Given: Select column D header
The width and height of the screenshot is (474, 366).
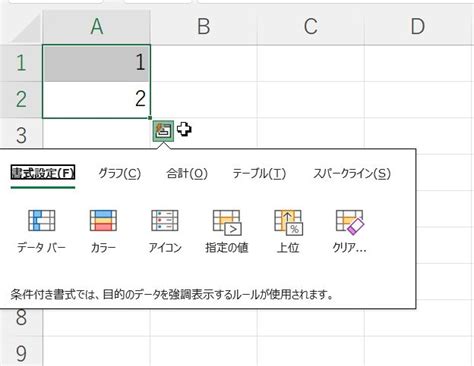Looking at the screenshot, I should (419, 27).
